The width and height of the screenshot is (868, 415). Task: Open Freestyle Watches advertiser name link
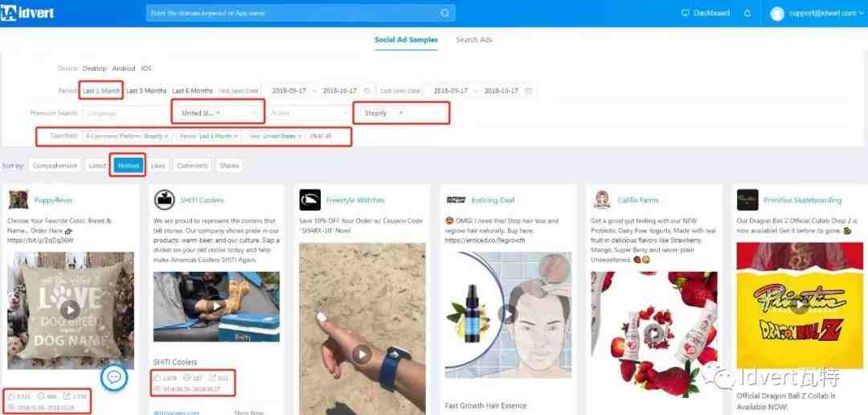(x=355, y=200)
